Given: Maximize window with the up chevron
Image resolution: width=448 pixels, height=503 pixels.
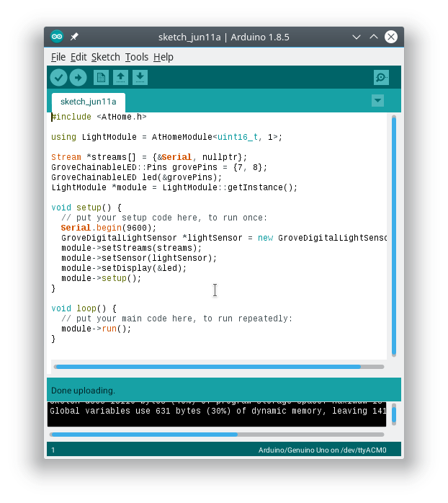Looking at the screenshot, I should click(374, 37).
